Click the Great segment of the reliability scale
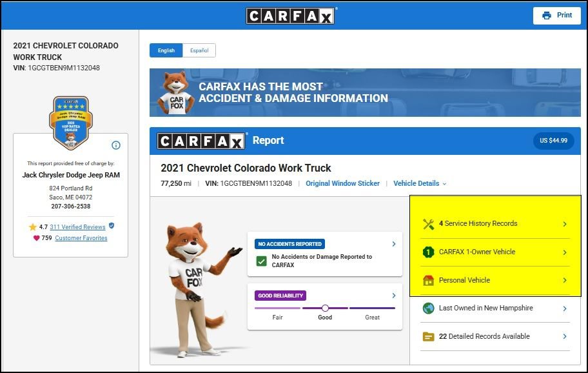Viewport: 588px width, 373px height. [373, 308]
